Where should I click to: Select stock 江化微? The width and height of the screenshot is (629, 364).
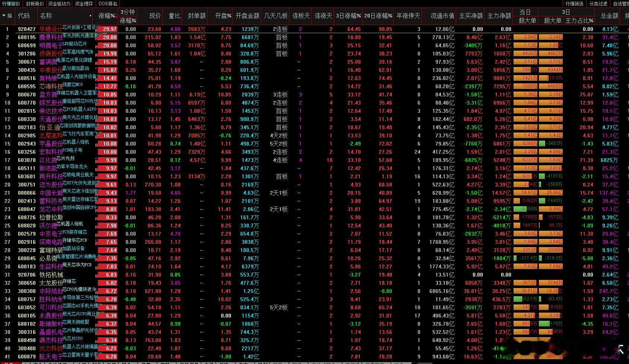[x=48, y=160]
